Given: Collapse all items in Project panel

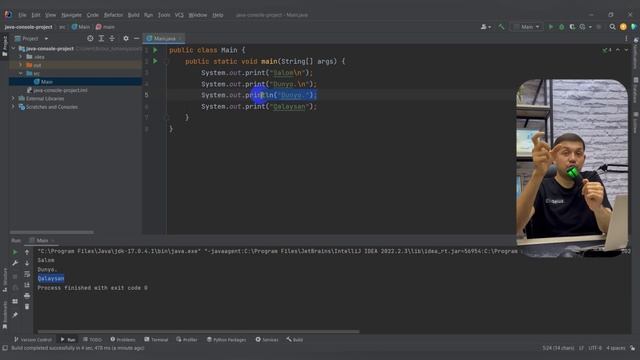Looking at the screenshot, I should [x=112, y=38].
